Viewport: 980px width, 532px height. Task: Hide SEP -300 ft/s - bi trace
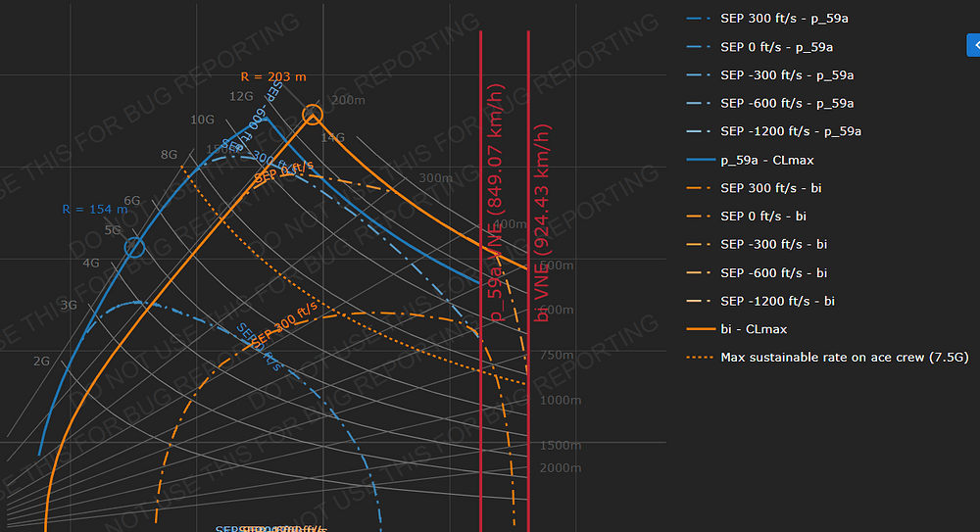757,244
